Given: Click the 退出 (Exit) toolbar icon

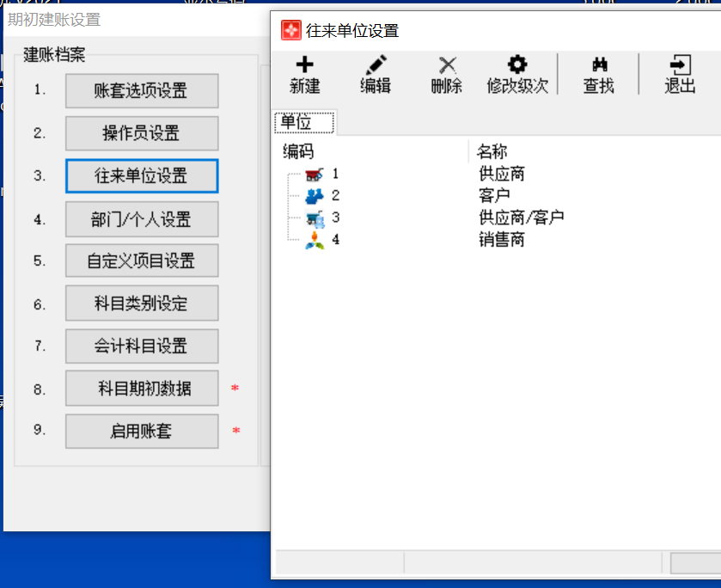Looking at the screenshot, I should (680, 65).
